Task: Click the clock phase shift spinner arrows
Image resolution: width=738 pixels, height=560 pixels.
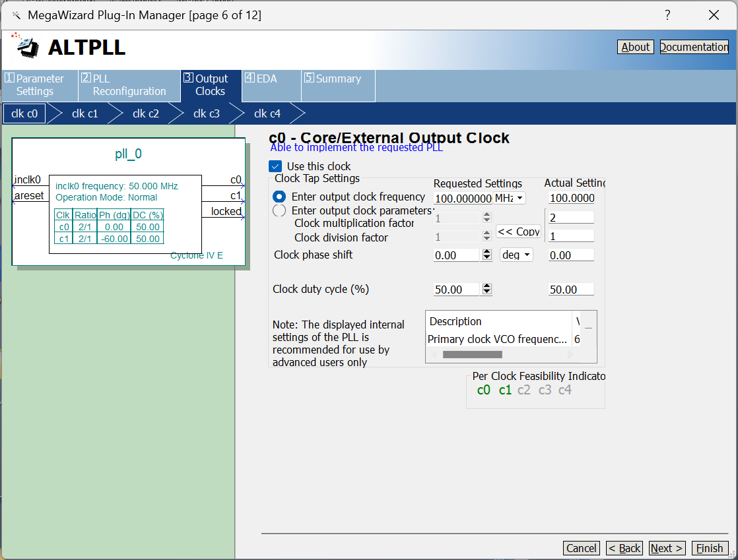Action: [x=486, y=255]
